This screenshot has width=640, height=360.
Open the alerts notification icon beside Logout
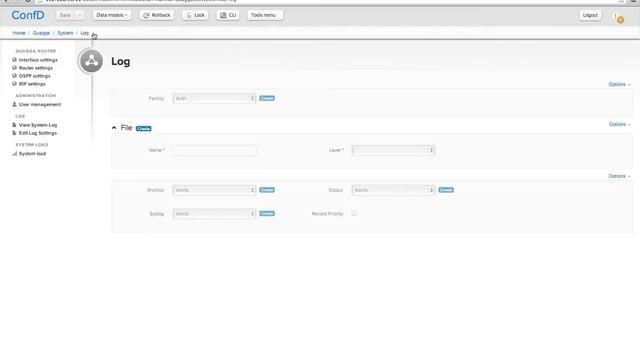[618, 18]
